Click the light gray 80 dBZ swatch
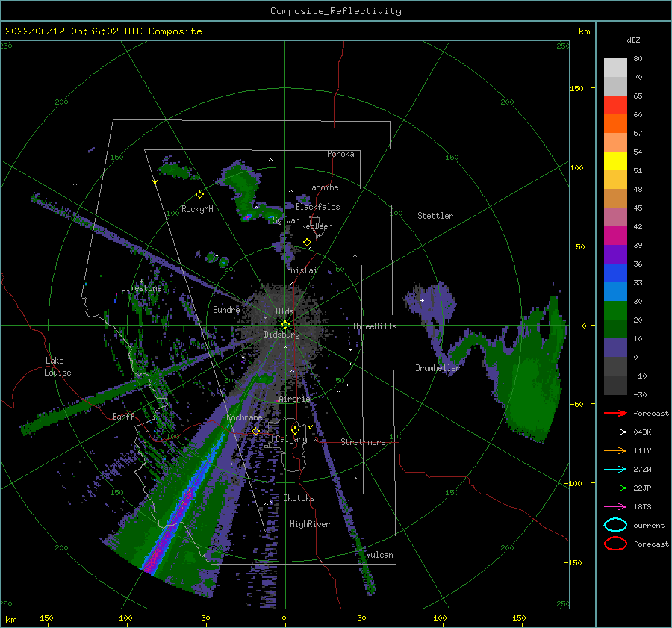The height and width of the screenshot is (628, 672). [615, 67]
